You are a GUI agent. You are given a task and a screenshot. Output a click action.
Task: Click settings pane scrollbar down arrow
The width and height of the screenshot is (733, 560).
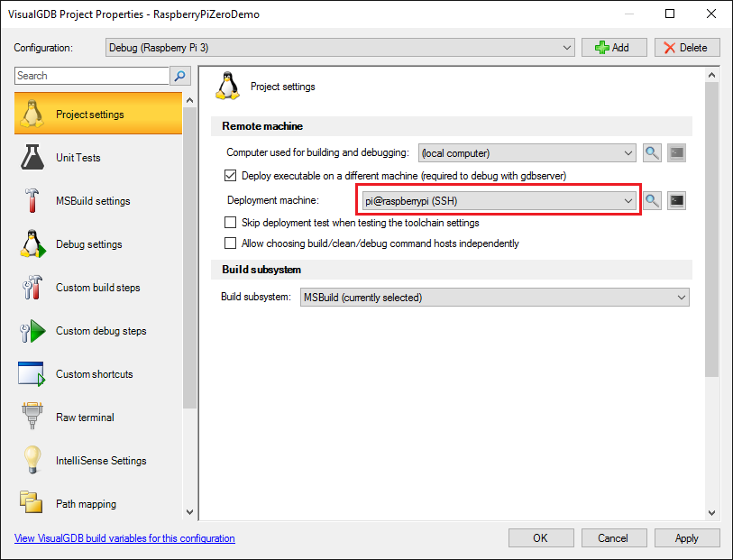[x=712, y=513]
